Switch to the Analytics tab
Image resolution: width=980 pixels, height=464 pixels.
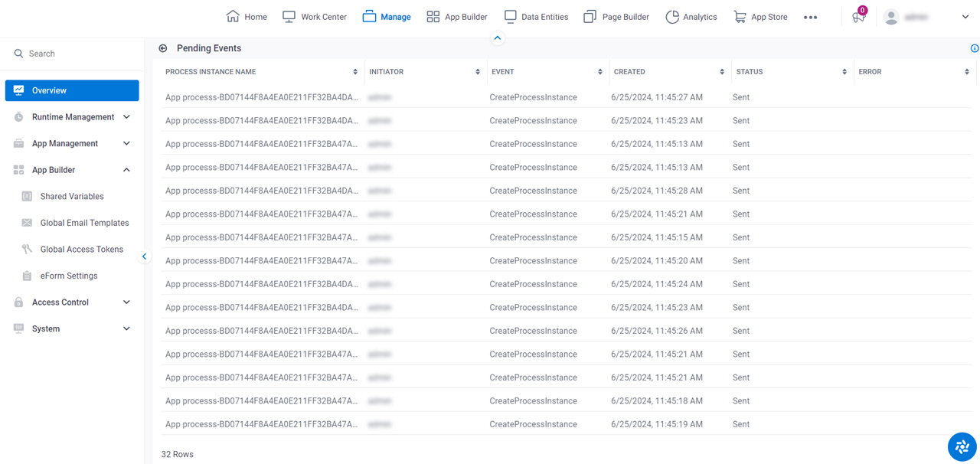pyautogui.click(x=691, y=17)
